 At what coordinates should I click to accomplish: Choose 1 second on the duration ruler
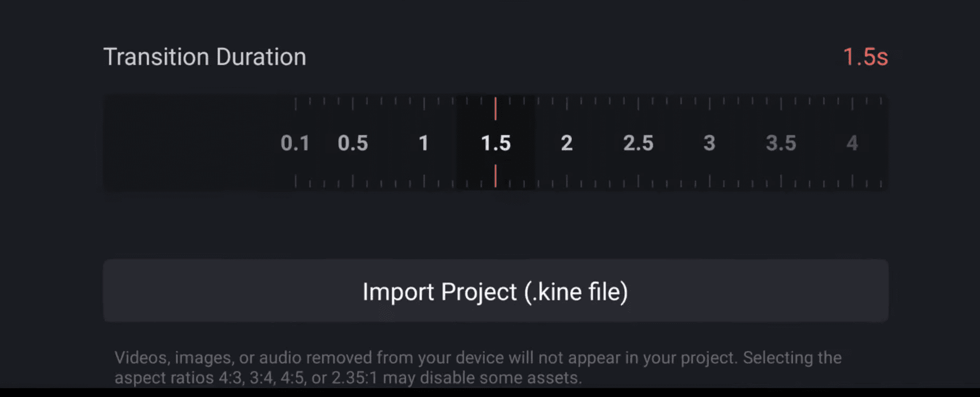pos(423,143)
